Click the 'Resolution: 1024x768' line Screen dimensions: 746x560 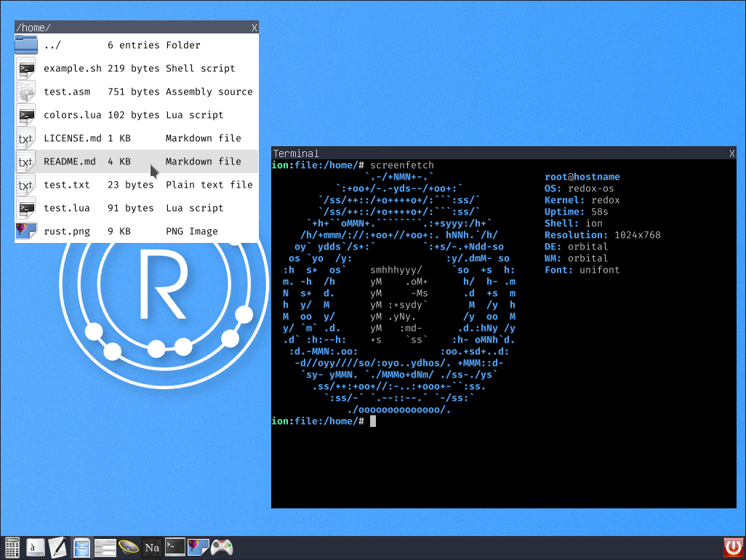tap(603, 235)
